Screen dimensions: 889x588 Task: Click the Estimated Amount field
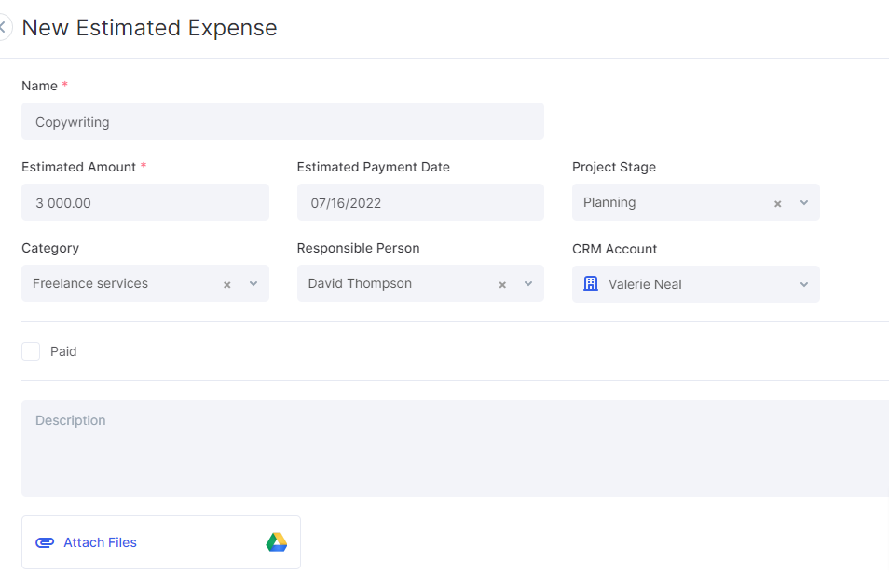tap(145, 202)
